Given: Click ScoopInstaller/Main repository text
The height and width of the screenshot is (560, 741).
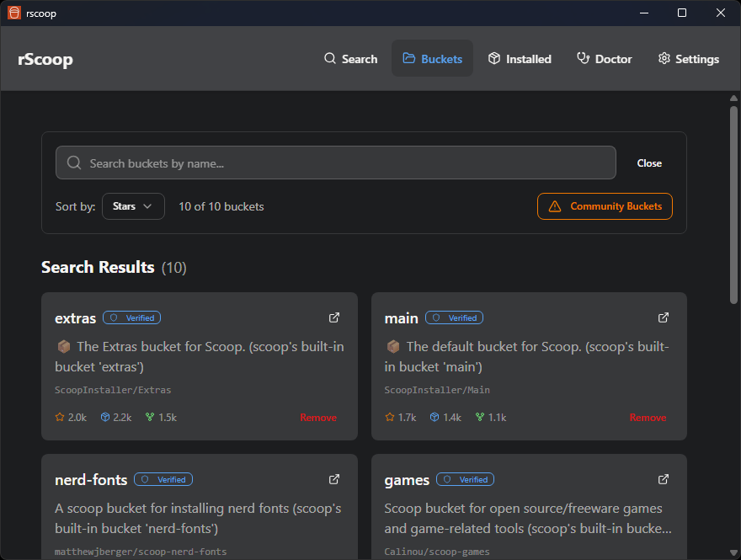Looking at the screenshot, I should [x=437, y=390].
